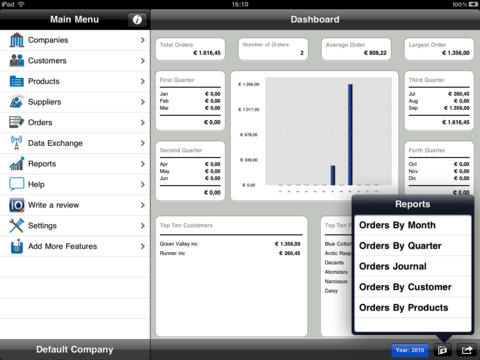Click the Third Quarter heading
This screenshot has height=360, width=480.
pos(427,80)
